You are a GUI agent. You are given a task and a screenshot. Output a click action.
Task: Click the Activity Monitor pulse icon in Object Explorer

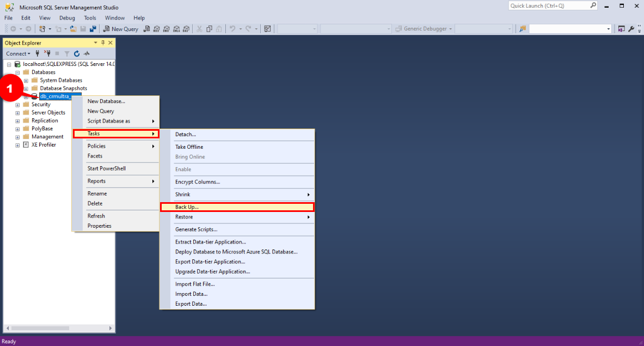87,53
